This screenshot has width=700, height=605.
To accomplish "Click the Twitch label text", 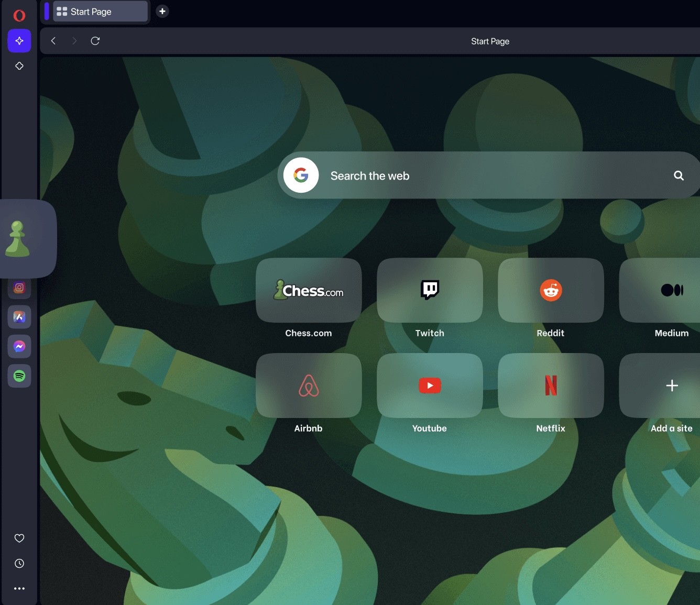I will [430, 333].
